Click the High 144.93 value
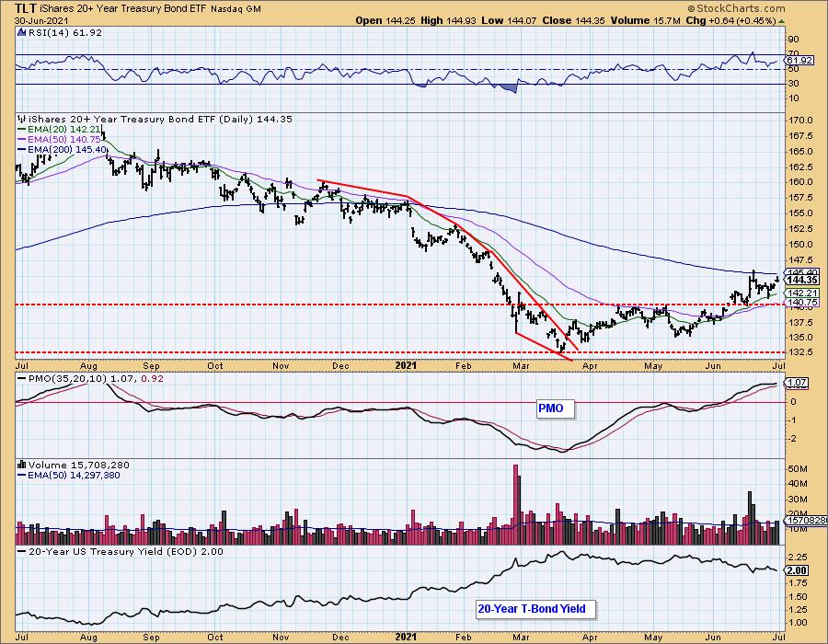 pyautogui.click(x=448, y=20)
